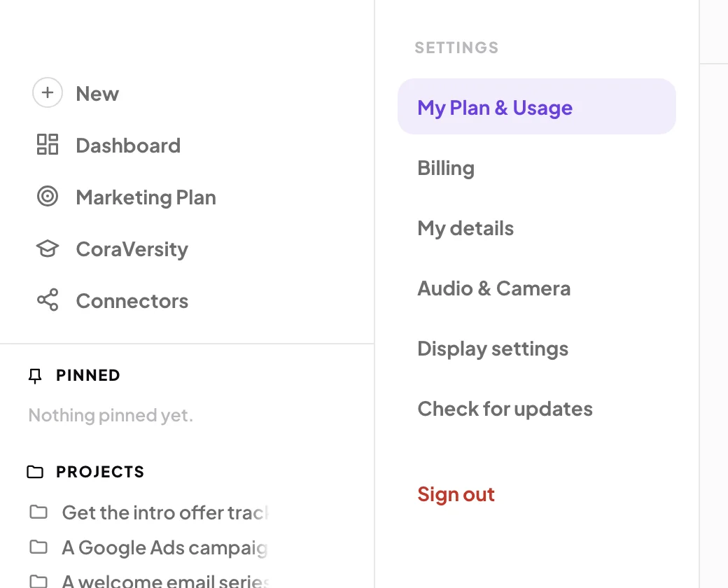Click the folder icon beside PROJECTS

(x=35, y=472)
